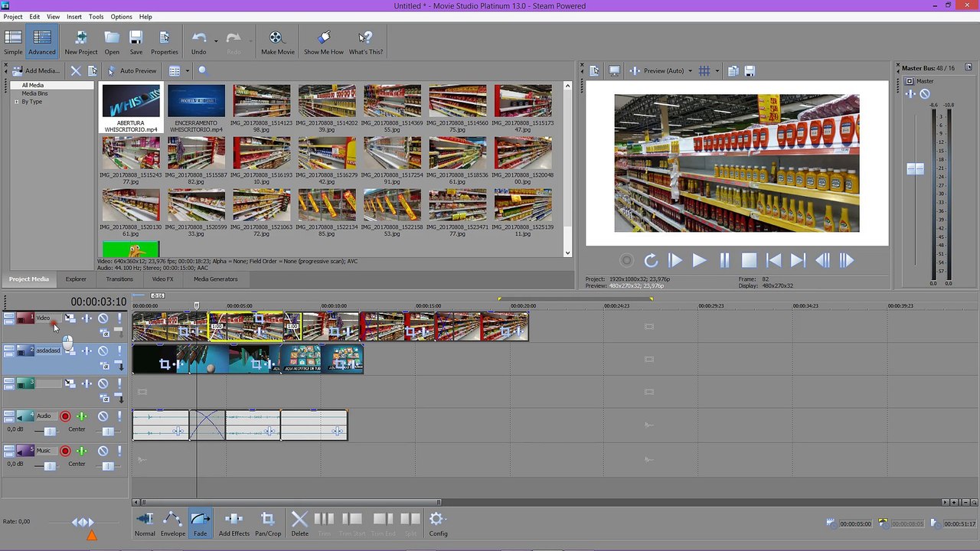Mute the Video track 1
This screenshot has height=551, width=980.
103,318
